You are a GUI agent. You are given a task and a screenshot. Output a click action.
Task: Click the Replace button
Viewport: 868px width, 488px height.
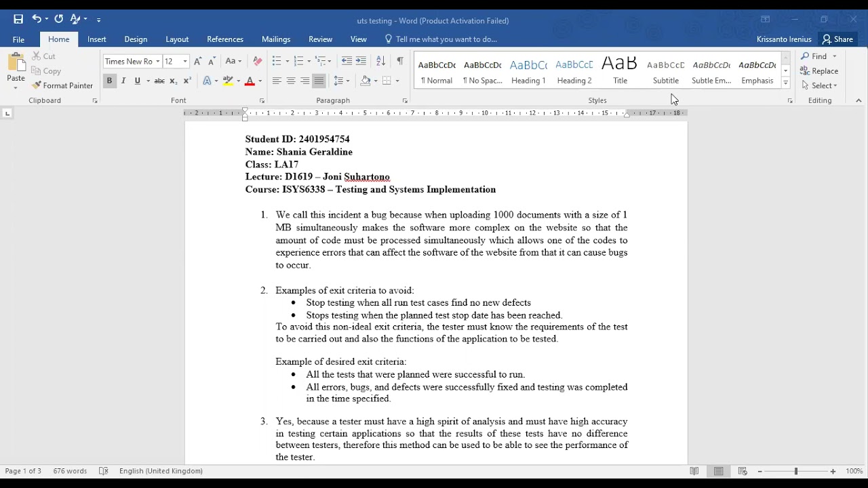(819, 71)
